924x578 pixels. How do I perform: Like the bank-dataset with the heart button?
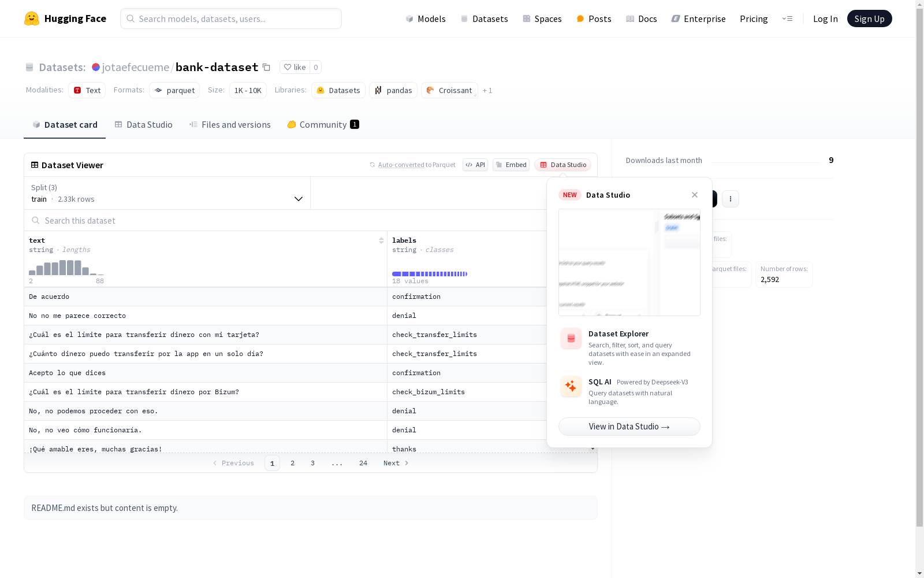(295, 67)
